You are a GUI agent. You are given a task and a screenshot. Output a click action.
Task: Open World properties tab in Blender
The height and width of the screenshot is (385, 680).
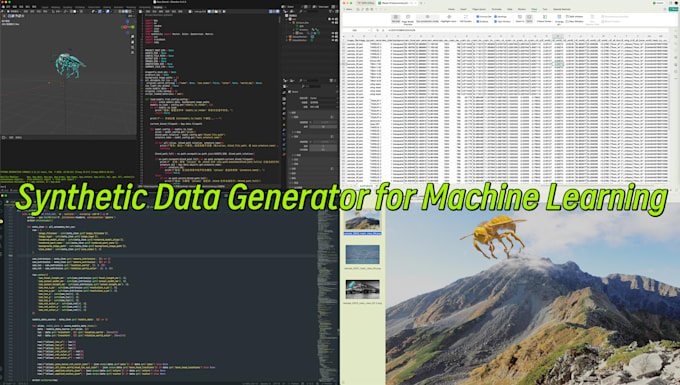284,118
